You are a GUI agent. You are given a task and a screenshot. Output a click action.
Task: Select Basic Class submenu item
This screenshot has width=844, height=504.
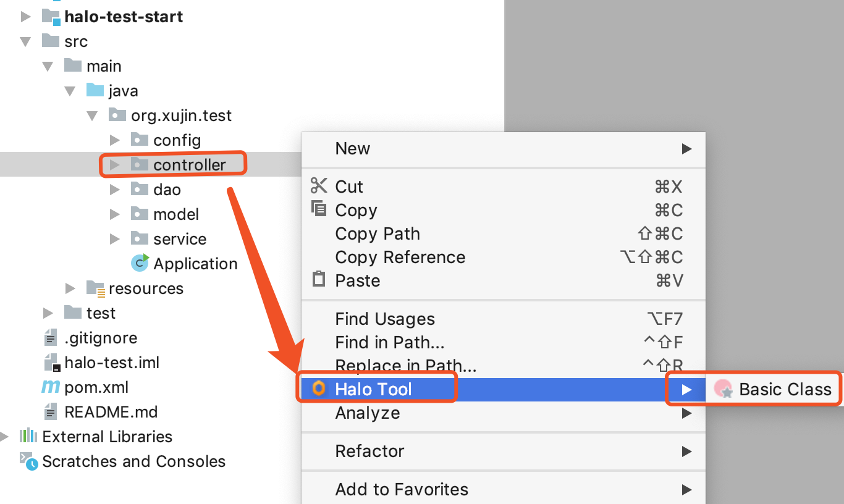(785, 389)
